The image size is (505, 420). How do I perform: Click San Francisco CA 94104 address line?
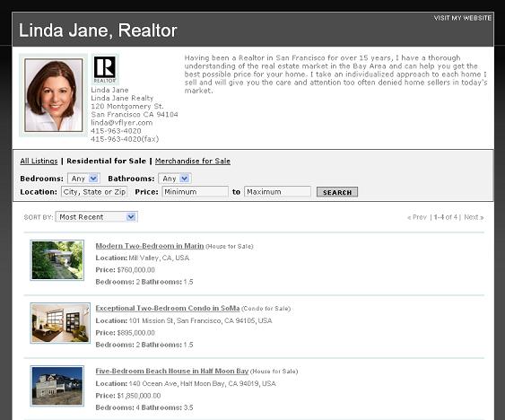tap(135, 115)
